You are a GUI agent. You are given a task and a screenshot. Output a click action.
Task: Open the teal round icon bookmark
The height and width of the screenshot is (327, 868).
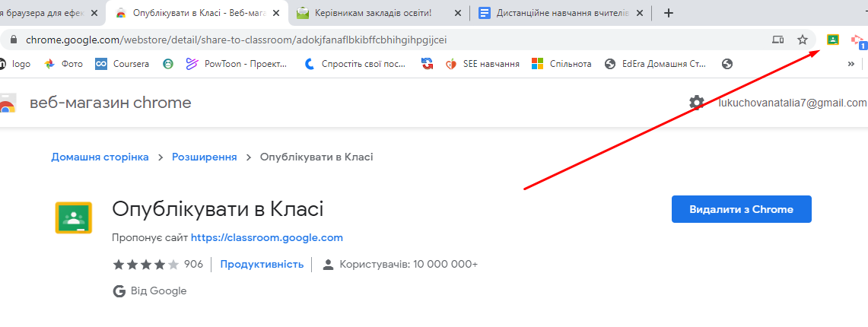click(x=167, y=64)
